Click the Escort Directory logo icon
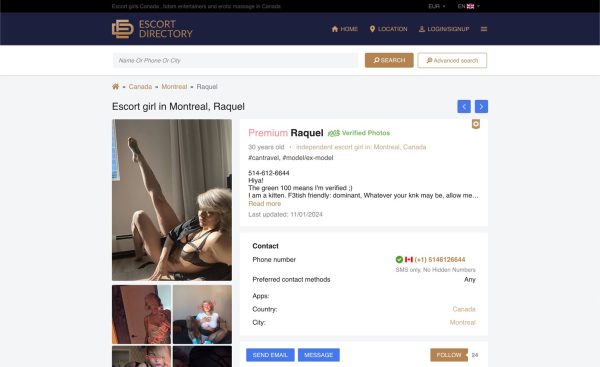The image size is (600, 367). (x=122, y=29)
